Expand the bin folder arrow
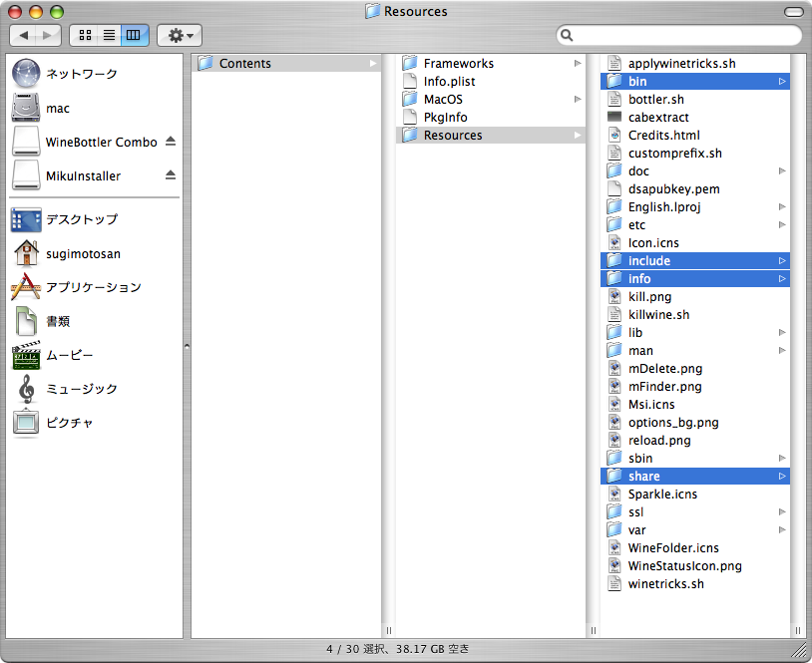This screenshot has height=663, width=812. 782,82
